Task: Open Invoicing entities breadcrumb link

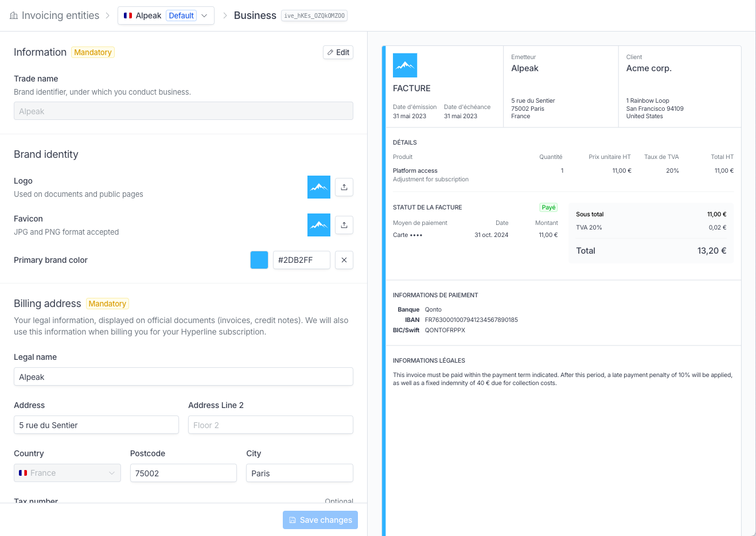Action: pos(60,15)
